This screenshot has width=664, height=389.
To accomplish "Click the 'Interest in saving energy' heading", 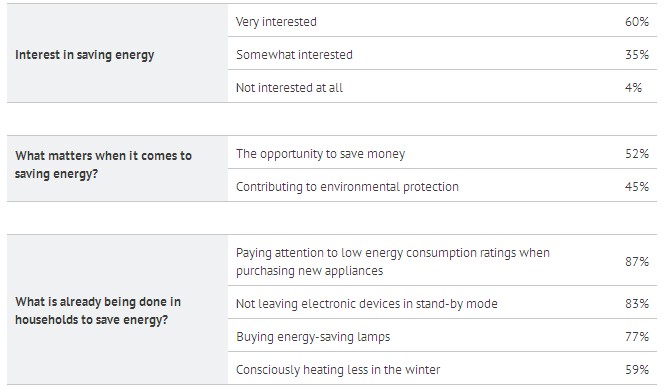I will pos(84,55).
